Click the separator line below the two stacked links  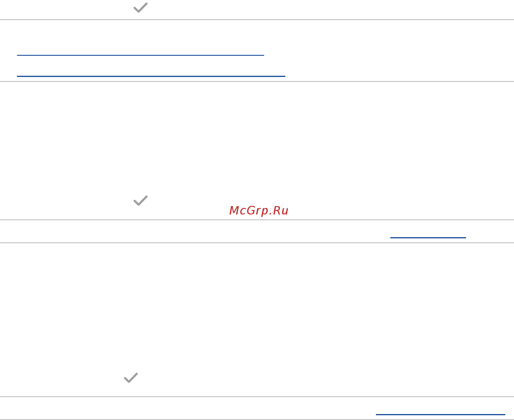pos(257,81)
